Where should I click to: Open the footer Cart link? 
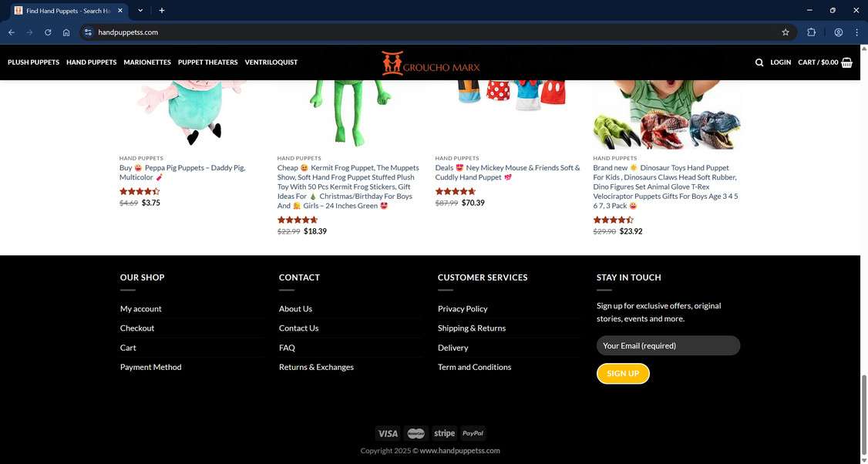tap(128, 348)
